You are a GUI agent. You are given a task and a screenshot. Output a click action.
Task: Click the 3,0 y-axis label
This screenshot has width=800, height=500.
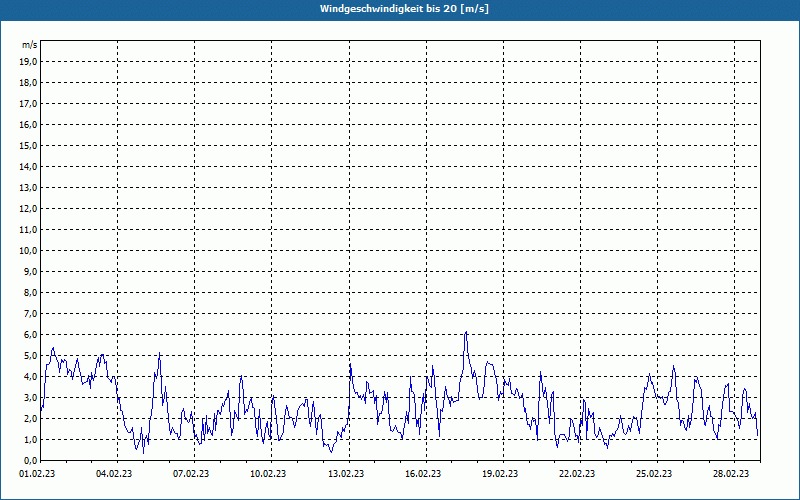[x=30, y=397]
